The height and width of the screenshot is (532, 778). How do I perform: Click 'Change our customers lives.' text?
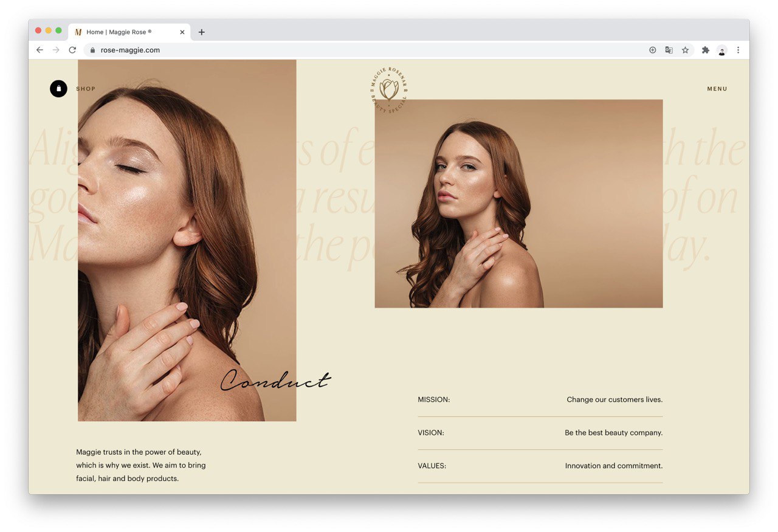(x=614, y=399)
